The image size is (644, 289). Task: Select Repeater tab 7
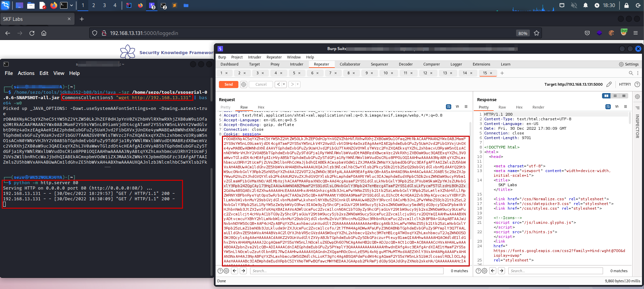330,73
